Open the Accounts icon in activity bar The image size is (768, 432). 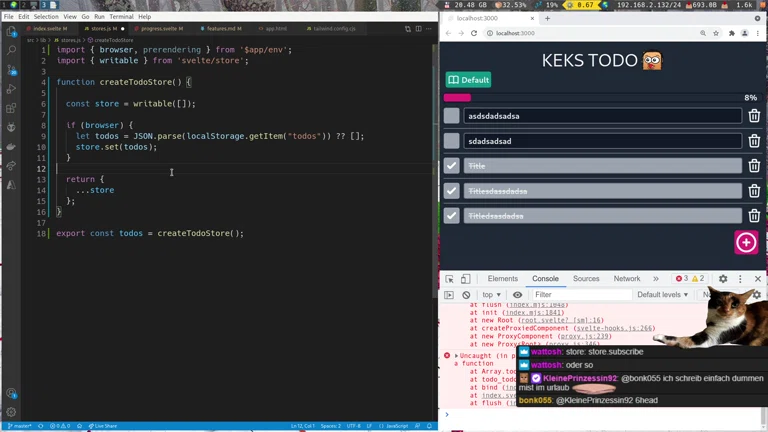click(x=11, y=393)
